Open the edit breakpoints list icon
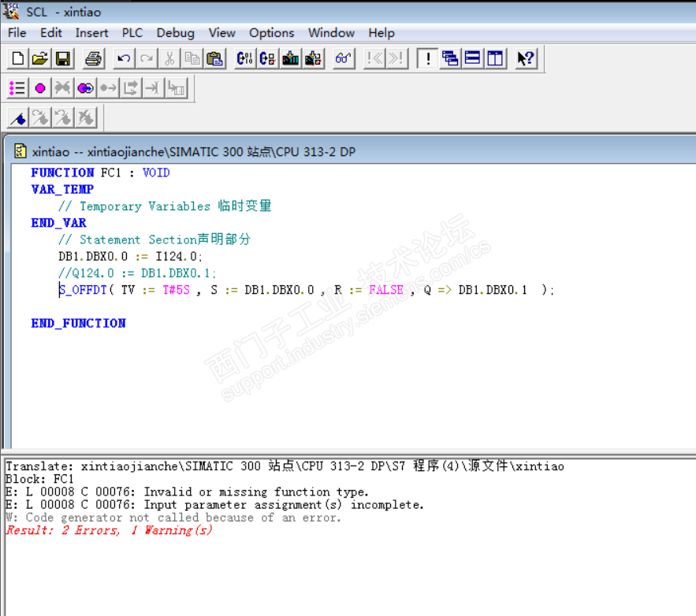This screenshot has height=616, width=696. [x=18, y=88]
